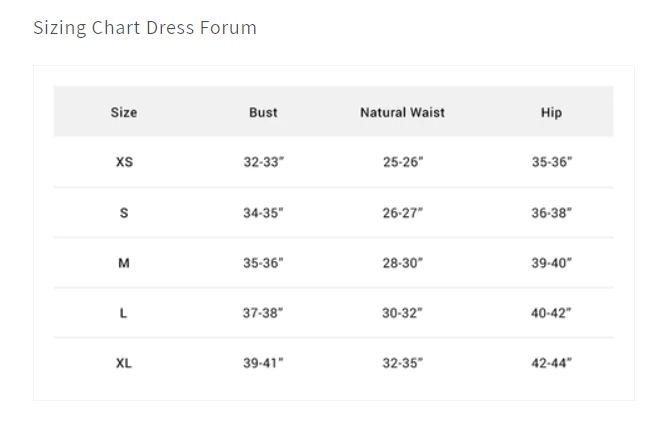
Task: Click the 32-33" bust measurement cell
Action: [x=263, y=162]
